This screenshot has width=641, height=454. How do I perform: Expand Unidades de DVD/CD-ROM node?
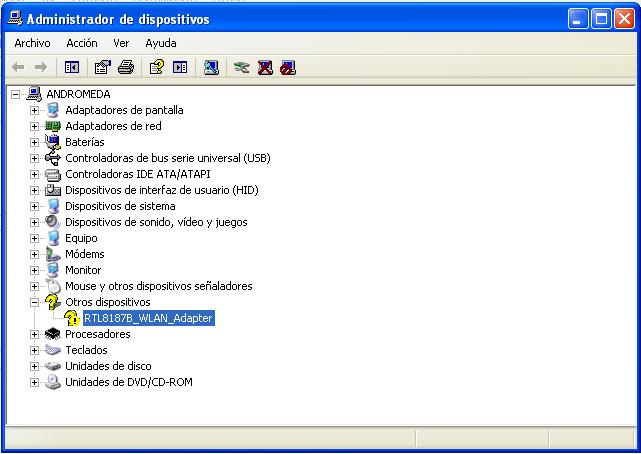[x=34, y=382]
